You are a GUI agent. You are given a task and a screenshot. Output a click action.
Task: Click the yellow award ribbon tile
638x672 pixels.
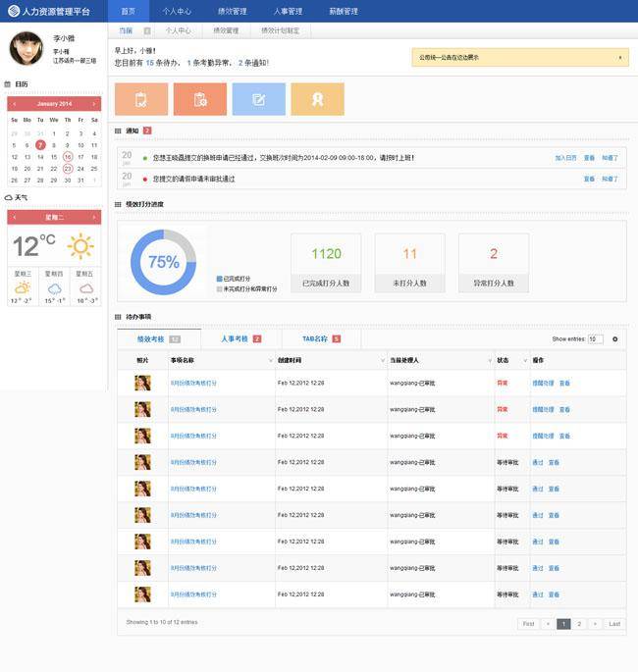(317, 99)
